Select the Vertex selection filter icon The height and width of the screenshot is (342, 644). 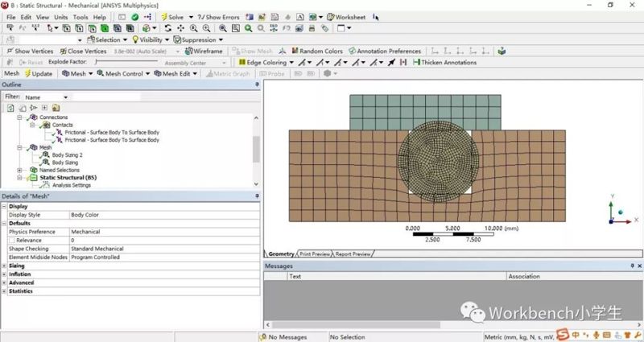tap(66, 28)
